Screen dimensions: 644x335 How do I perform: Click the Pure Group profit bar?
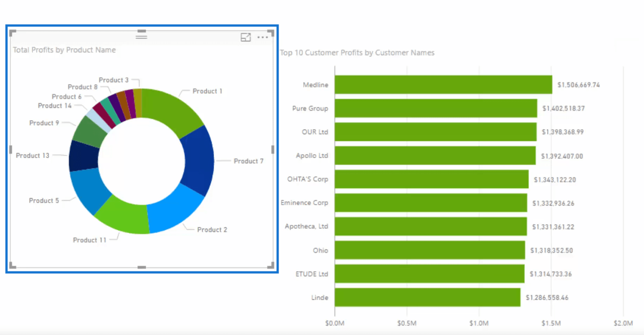coord(436,108)
